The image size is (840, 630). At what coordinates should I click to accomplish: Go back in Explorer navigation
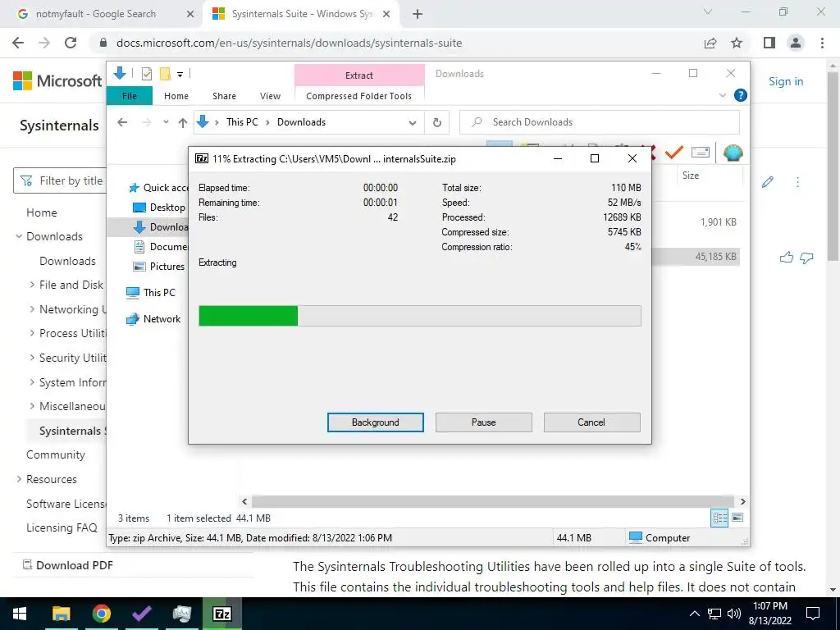click(122, 122)
